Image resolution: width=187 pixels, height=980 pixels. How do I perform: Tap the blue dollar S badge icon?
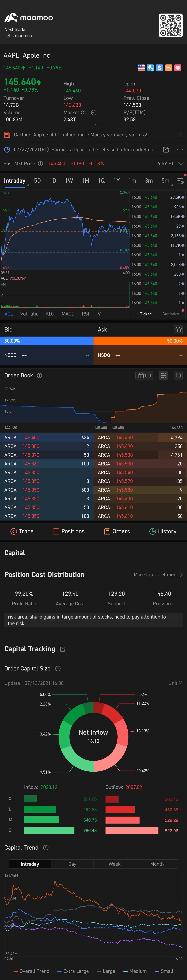[160, 68]
